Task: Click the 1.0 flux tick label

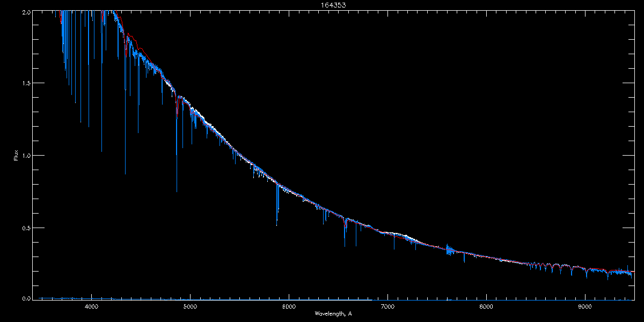Action: tap(26, 156)
